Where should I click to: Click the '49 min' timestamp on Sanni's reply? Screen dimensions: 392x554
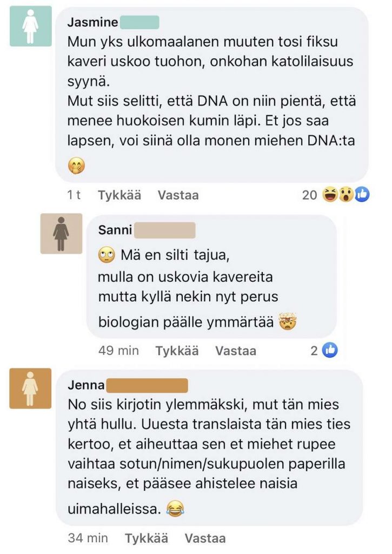pos(118,351)
